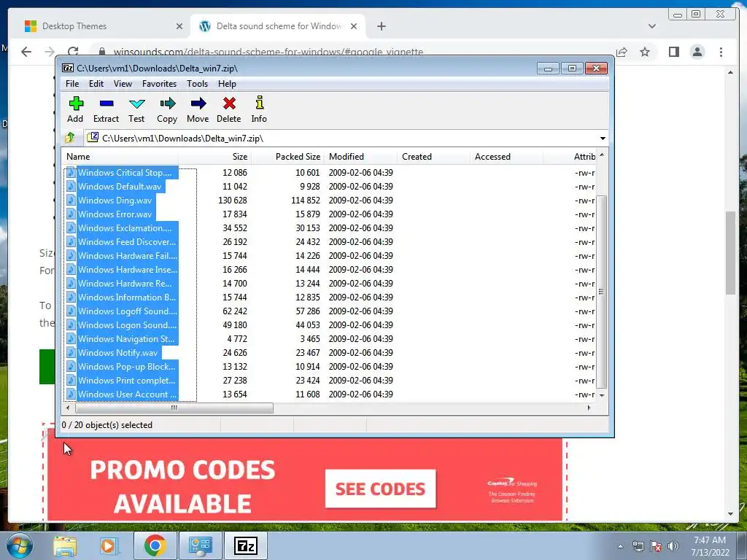Image resolution: width=747 pixels, height=560 pixels.
Task: Open the Windows Start button
Action: coord(20,545)
